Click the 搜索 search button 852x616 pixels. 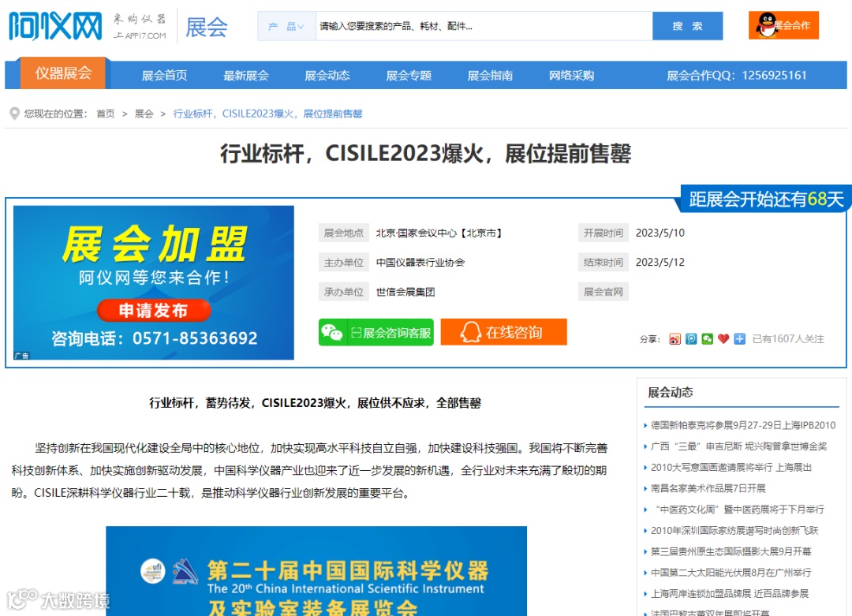pos(687,26)
